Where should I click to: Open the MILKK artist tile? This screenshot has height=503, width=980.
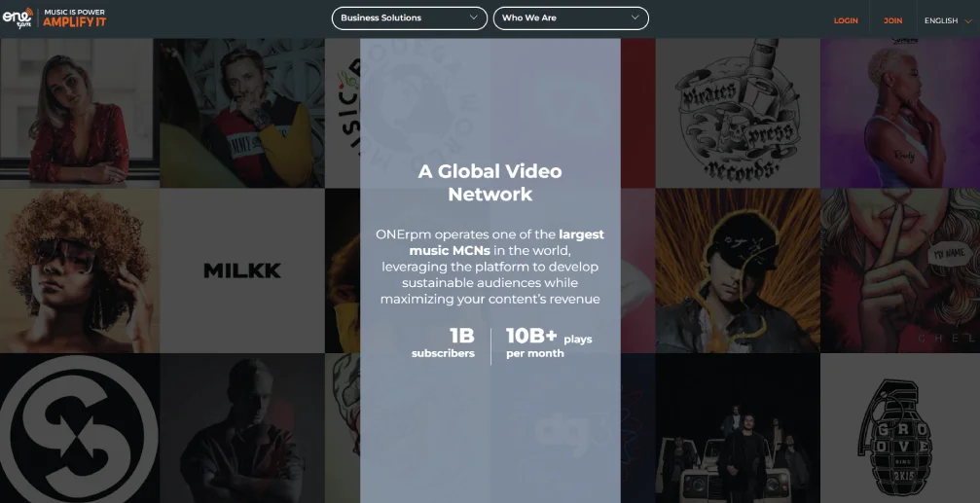pyautogui.click(x=242, y=270)
